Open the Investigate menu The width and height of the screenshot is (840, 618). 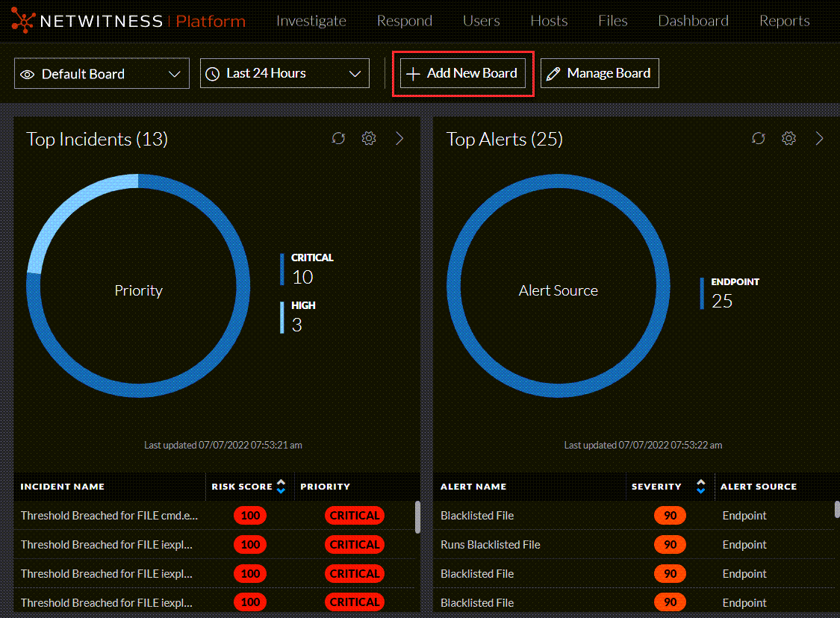(311, 21)
